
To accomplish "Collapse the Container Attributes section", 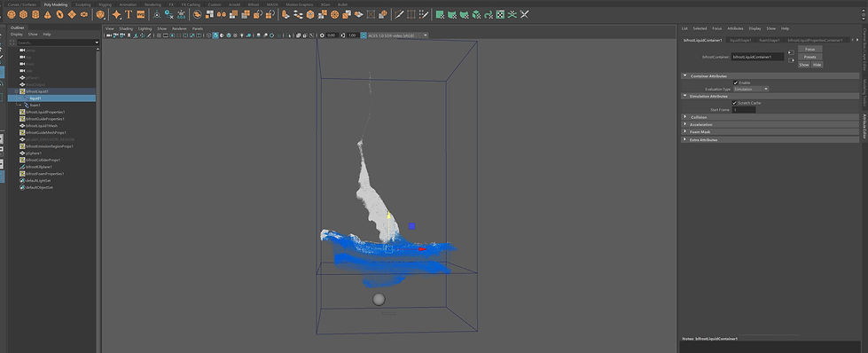I will (x=684, y=75).
